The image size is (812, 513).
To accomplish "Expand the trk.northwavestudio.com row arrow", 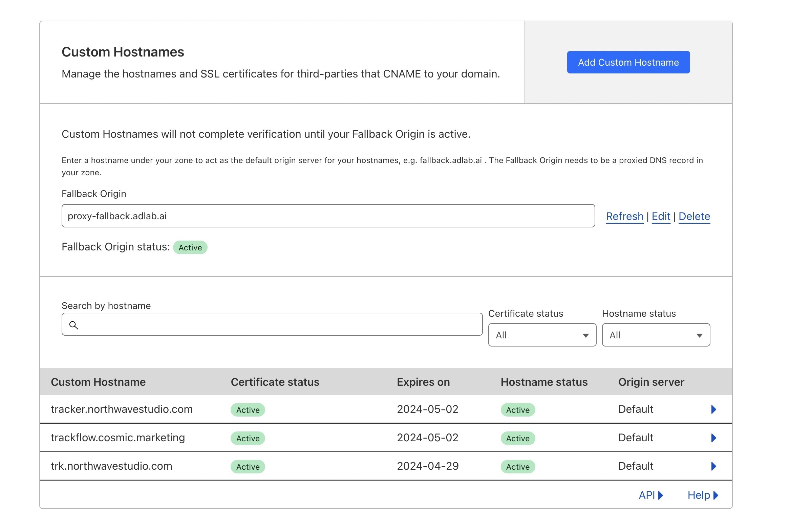I will 713,466.
